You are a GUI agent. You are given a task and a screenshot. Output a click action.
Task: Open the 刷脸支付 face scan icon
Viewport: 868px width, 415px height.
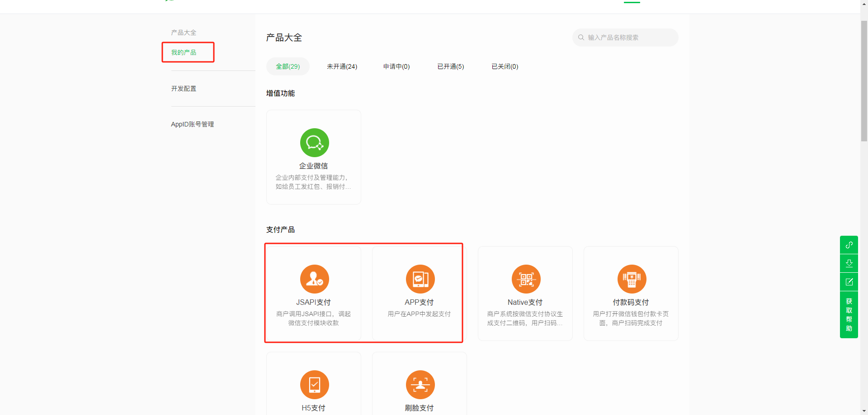(420, 385)
